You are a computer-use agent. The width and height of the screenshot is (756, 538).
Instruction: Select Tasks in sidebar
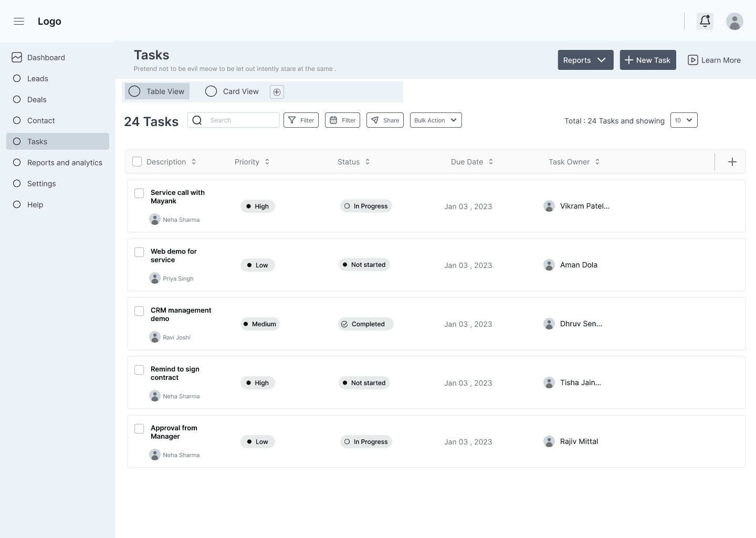click(58, 141)
